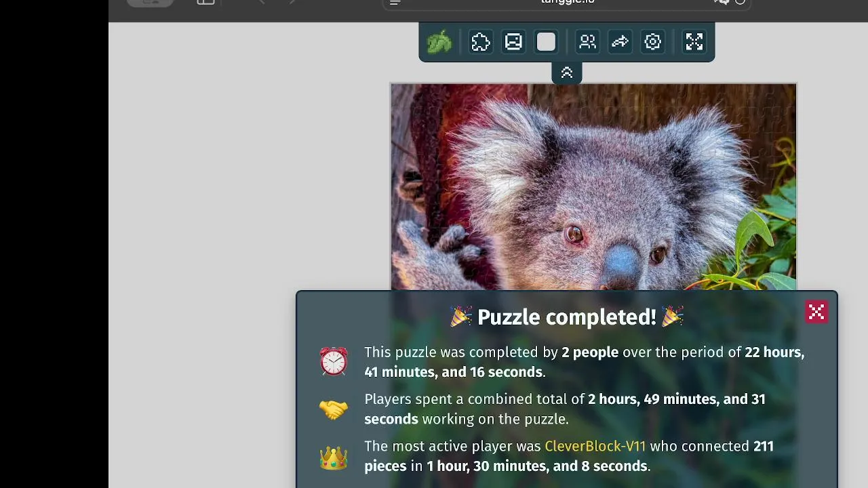Click the share arrow icon
The image size is (868, 488).
pyautogui.click(x=620, y=42)
